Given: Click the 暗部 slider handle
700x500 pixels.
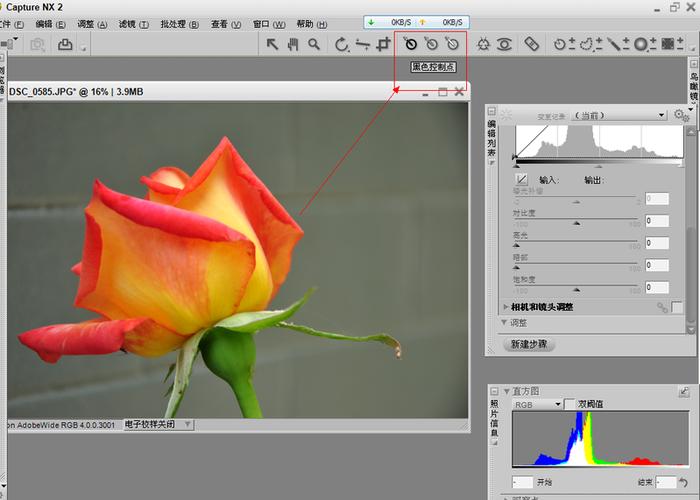Looking at the screenshot, I should click(x=517, y=267).
